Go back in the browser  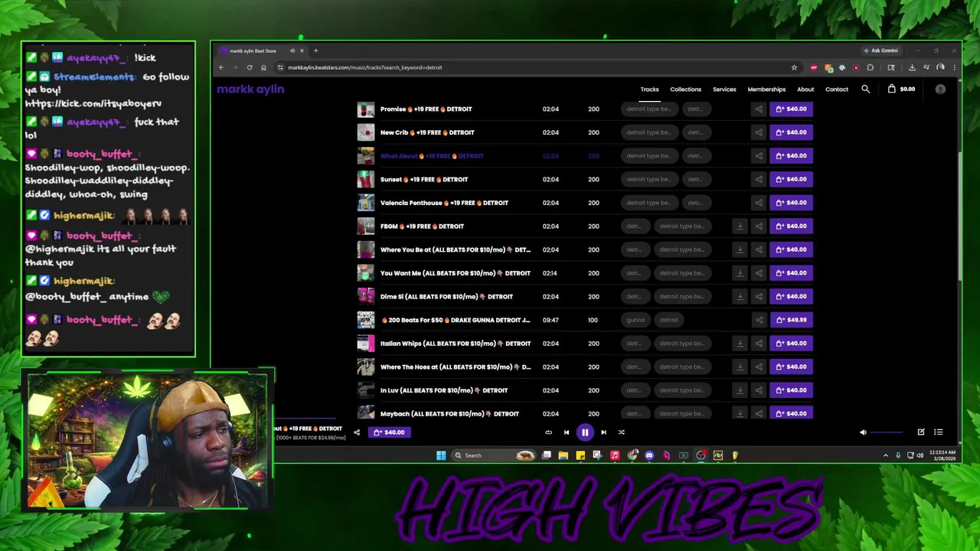tap(221, 67)
